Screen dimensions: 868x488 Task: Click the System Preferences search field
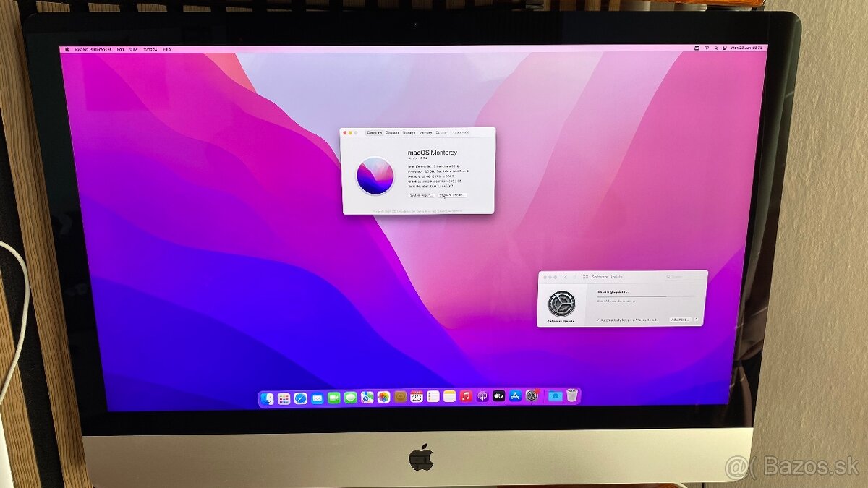coord(684,277)
